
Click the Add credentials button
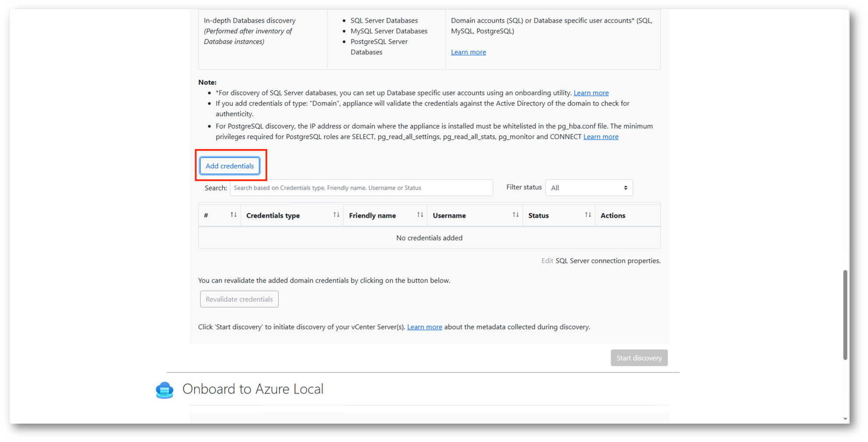tap(229, 166)
